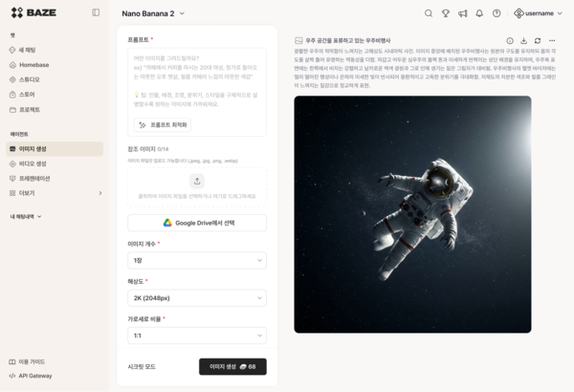The height and width of the screenshot is (392, 574).
Task: Click the result title 우주 공간을 표류하고 있는 우주비행사
Action: (x=348, y=40)
